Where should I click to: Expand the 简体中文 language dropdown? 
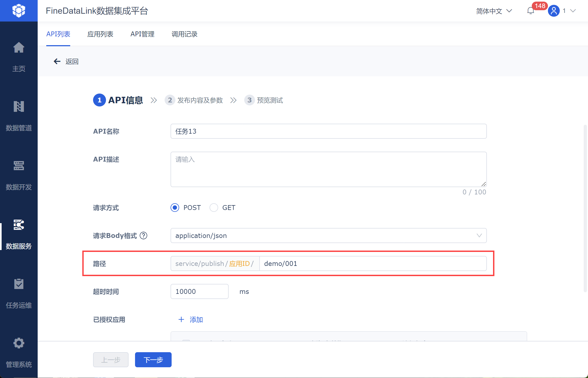tap(494, 11)
